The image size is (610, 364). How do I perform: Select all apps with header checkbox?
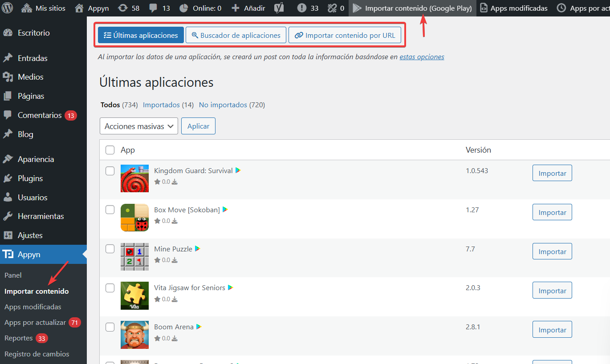(x=110, y=150)
